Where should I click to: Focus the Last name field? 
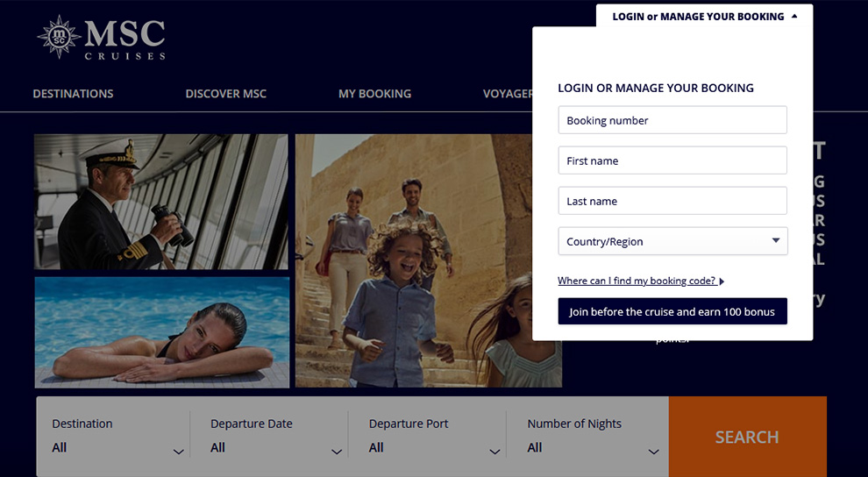point(672,201)
